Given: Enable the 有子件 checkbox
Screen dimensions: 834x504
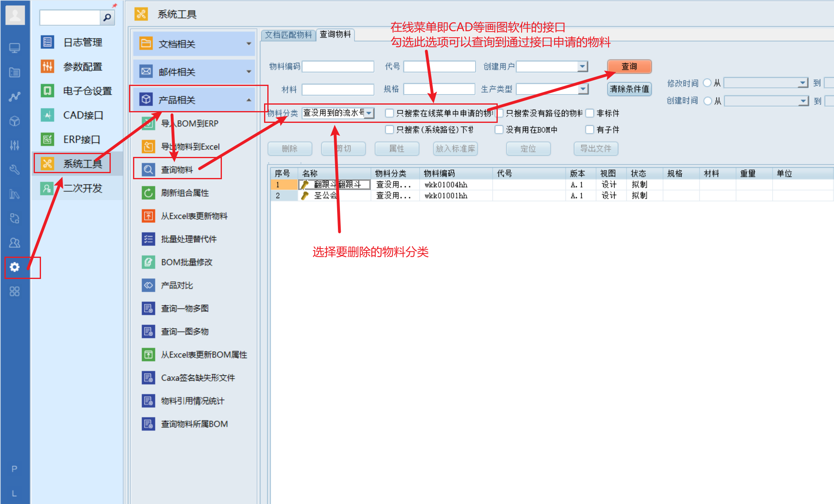Looking at the screenshot, I should (x=590, y=129).
